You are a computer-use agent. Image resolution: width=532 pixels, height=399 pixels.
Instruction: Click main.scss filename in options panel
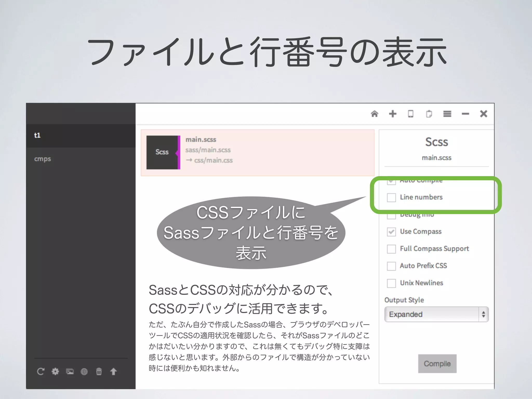(x=436, y=158)
